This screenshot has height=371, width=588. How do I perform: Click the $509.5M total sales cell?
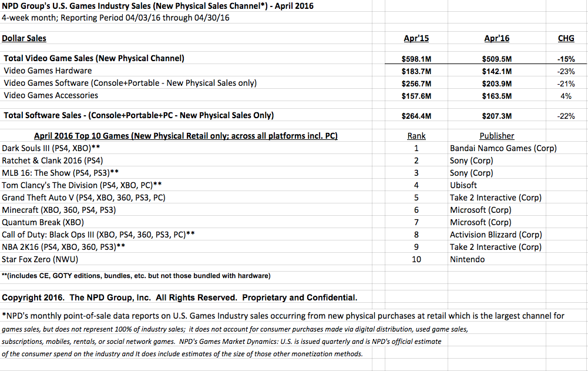497,59
